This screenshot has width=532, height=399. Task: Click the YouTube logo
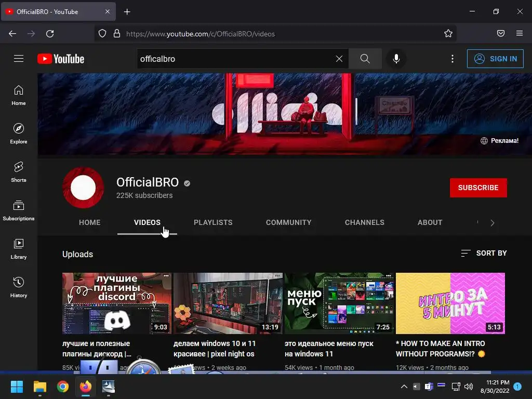click(61, 59)
